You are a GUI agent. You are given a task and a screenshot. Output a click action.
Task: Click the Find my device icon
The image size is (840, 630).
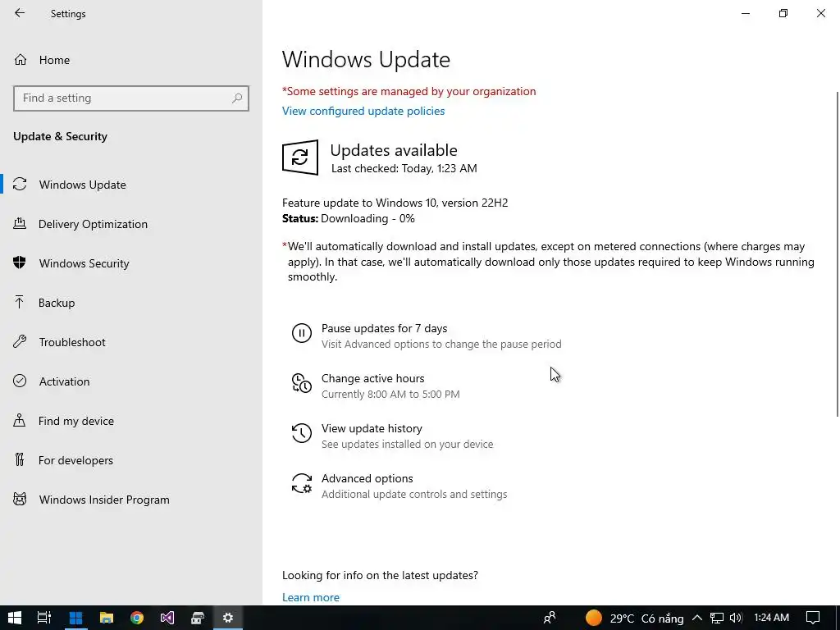point(20,420)
